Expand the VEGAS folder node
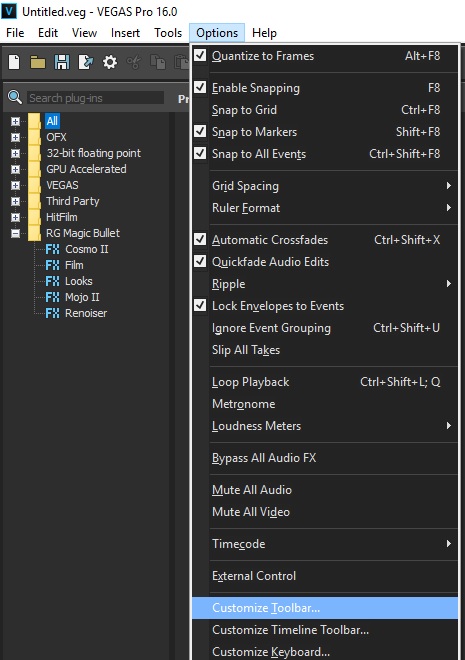 [16, 185]
